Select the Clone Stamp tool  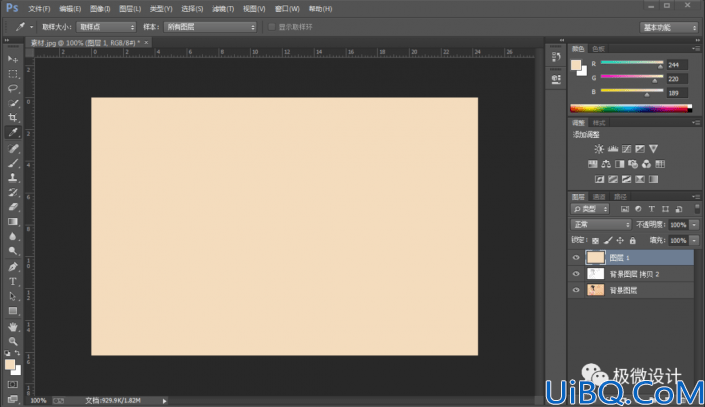pyautogui.click(x=13, y=178)
